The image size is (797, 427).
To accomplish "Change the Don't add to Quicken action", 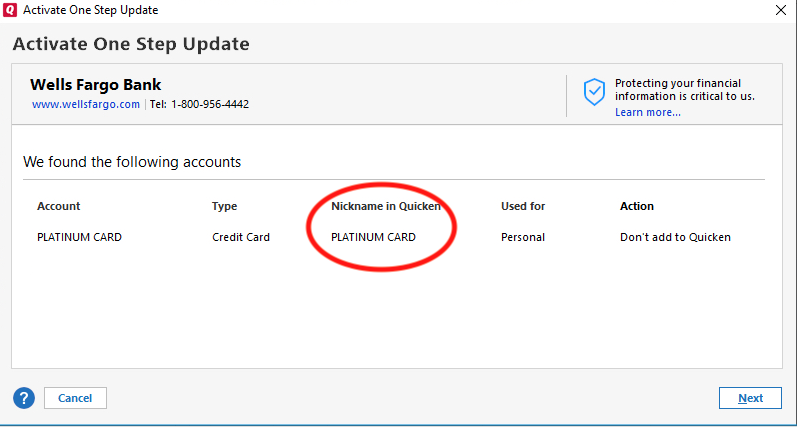I will coord(675,237).
